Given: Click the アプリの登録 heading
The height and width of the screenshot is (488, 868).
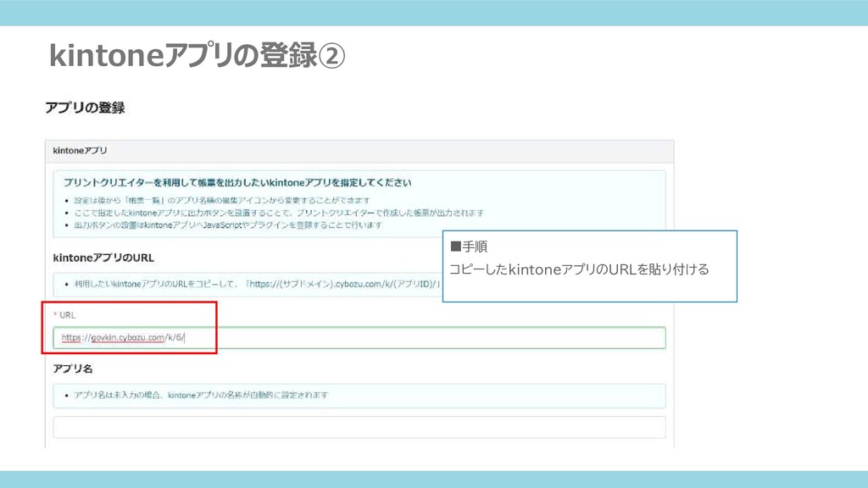Looking at the screenshot, I should point(85,108).
